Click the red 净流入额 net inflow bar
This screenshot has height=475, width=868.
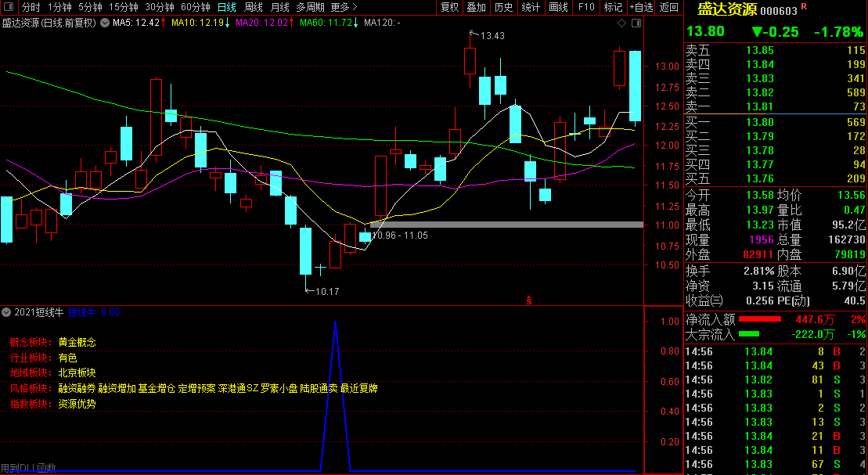tap(759, 319)
